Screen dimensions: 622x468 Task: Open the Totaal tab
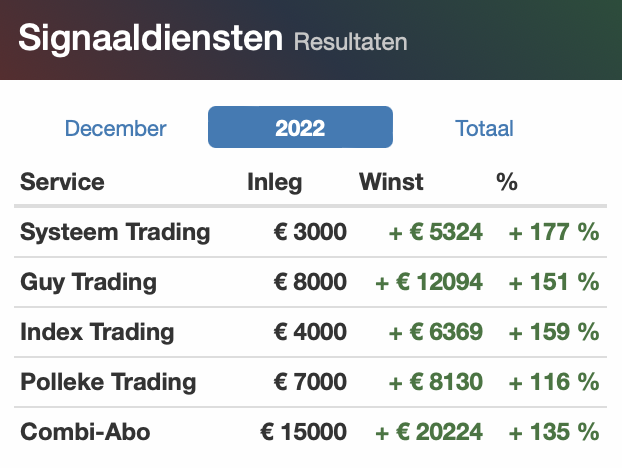[x=484, y=128]
